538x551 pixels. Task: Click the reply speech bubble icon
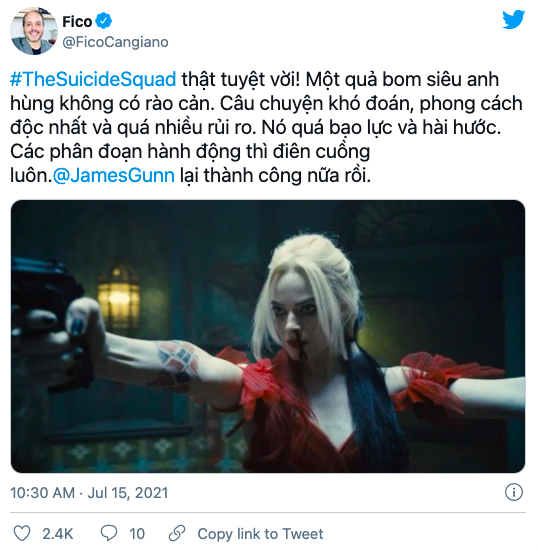[109, 533]
